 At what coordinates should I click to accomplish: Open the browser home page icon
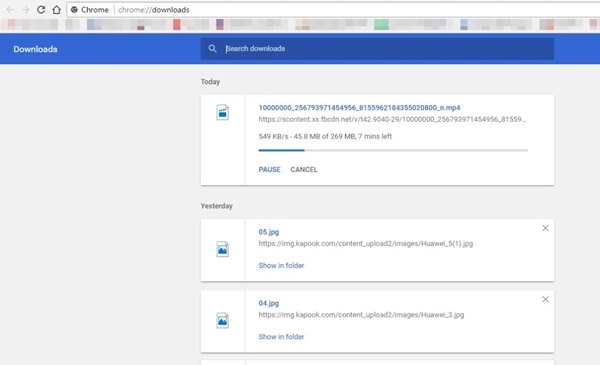(x=57, y=10)
